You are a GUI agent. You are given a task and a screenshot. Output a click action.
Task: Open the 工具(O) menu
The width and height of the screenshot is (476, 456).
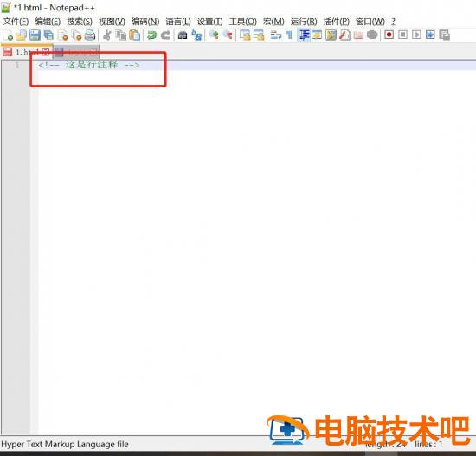243,22
